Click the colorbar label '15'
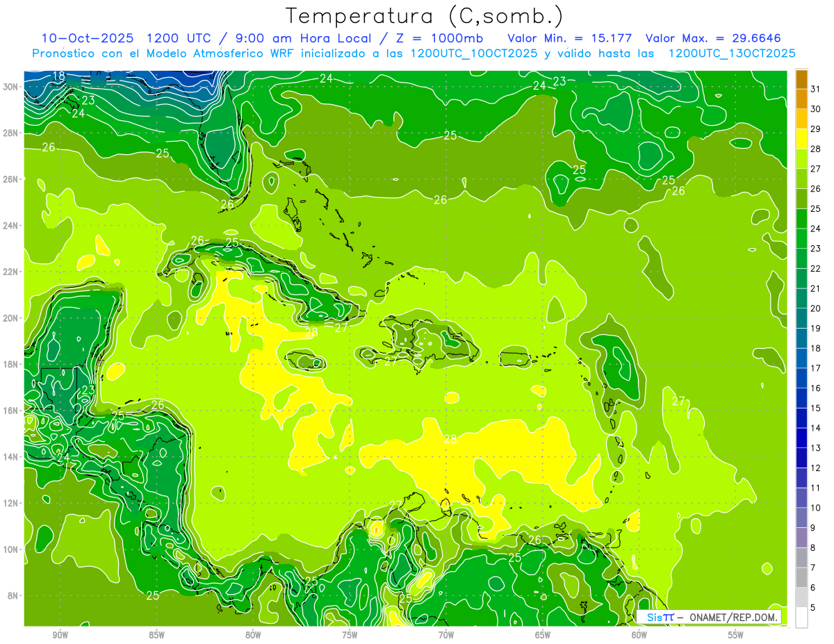 [815, 408]
